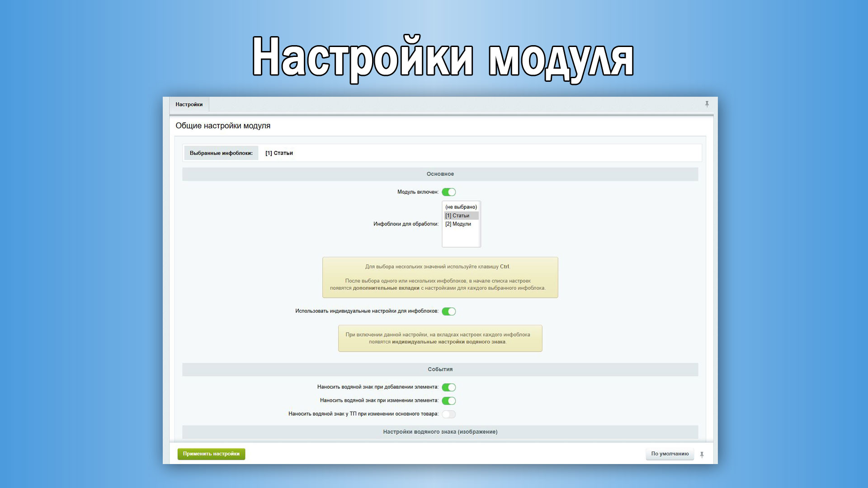Click pin icon beside По умолчанию button

click(x=702, y=455)
